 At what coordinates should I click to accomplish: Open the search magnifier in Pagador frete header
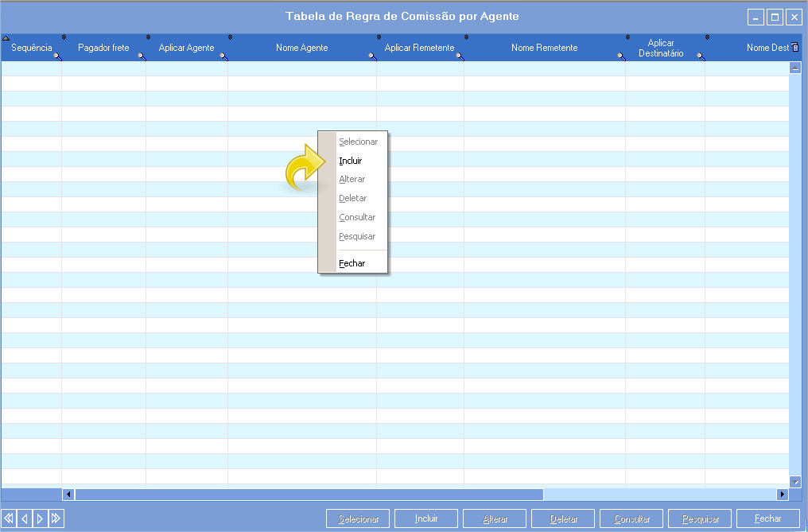(142, 56)
